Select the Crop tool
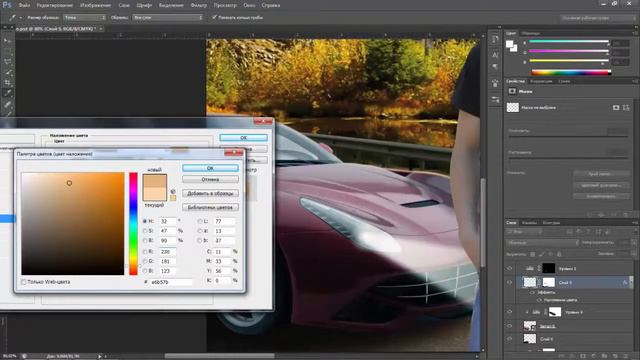This screenshot has height=360, width=640. (8, 82)
